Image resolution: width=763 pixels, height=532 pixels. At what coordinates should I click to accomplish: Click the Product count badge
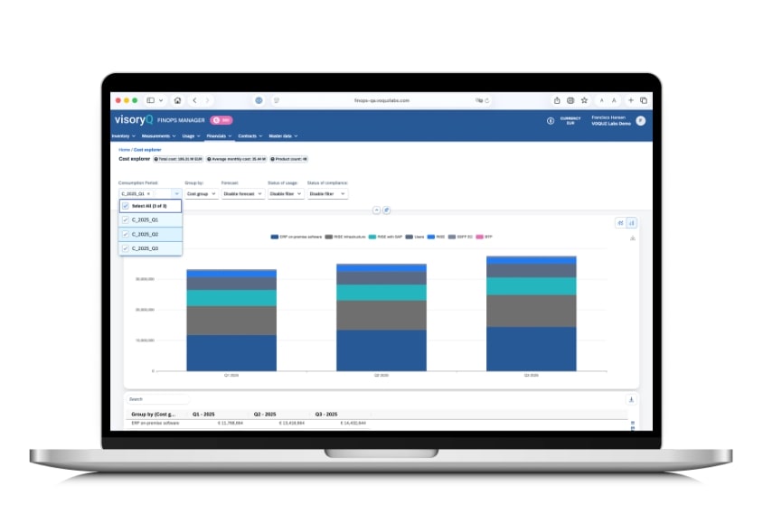coord(288,159)
